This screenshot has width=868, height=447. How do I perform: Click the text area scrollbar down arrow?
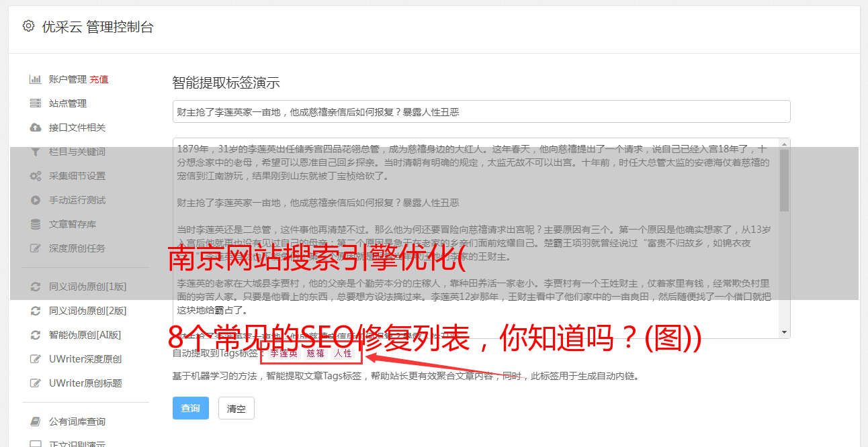pyautogui.click(x=785, y=332)
